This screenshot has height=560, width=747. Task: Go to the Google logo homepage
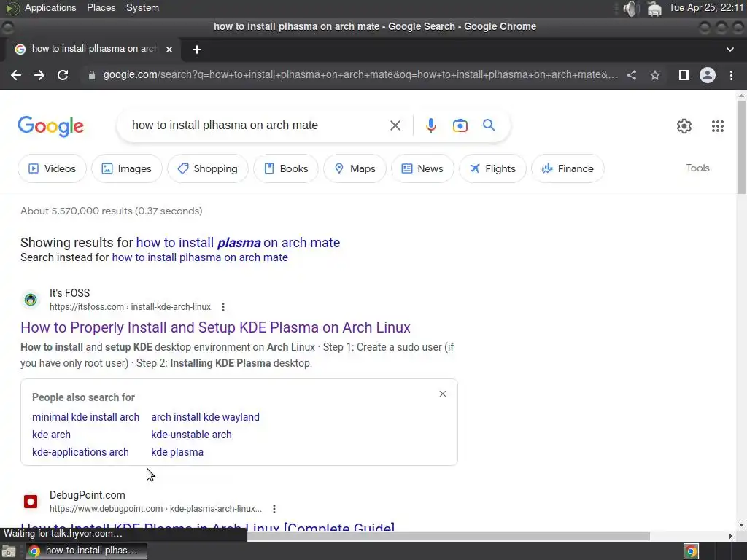tap(50, 125)
